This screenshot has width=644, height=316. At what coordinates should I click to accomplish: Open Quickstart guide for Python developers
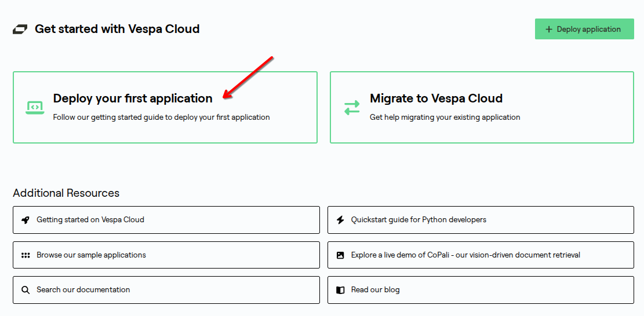[419, 220]
